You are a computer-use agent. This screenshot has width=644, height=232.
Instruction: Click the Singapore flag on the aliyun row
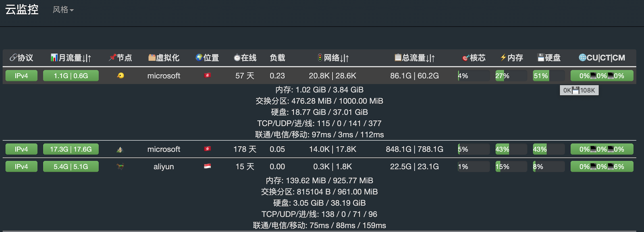point(207,166)
